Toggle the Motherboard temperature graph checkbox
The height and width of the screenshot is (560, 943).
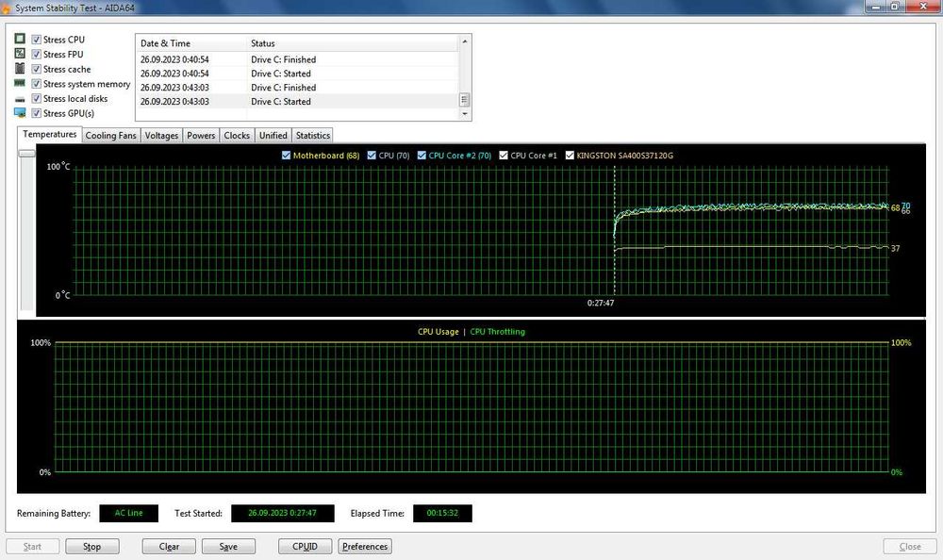[287, 156]
